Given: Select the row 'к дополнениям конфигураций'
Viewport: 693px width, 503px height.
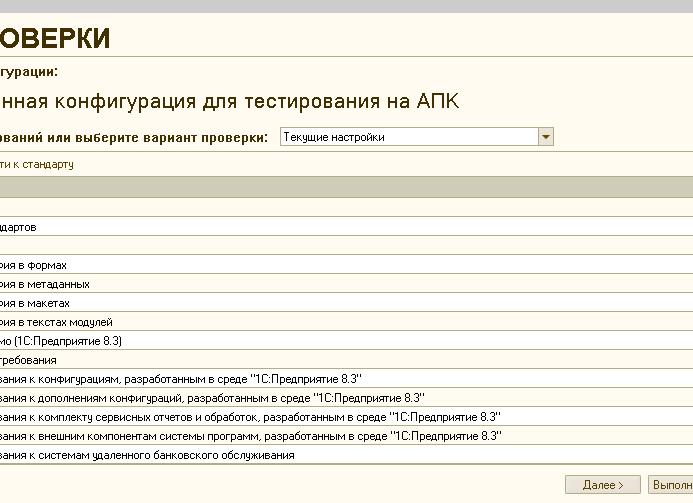Looking at the screenshot, I should point(346,397).
